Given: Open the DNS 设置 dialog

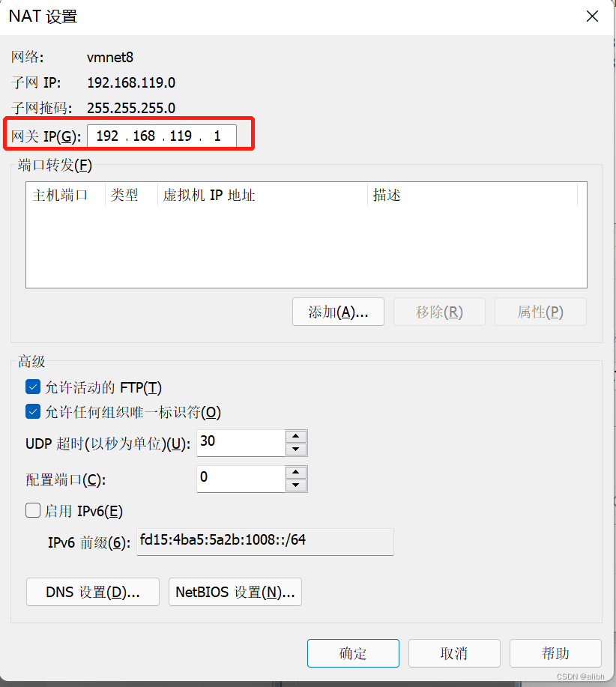Looking at the screenshot, I should [92, 592].
